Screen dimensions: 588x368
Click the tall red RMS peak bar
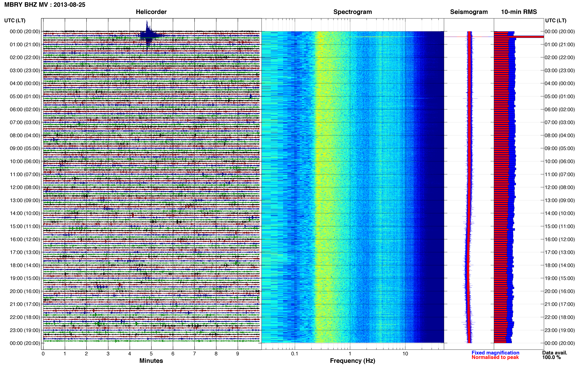point(519,37)
